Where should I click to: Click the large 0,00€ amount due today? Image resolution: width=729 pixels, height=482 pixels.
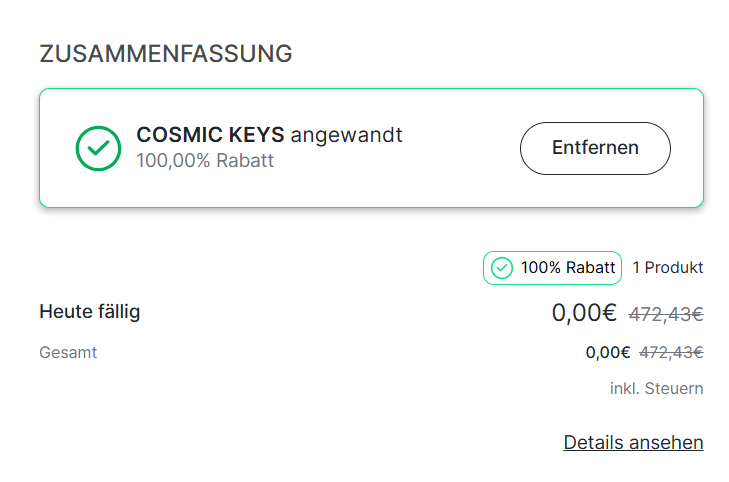click(x=584, y=313)
